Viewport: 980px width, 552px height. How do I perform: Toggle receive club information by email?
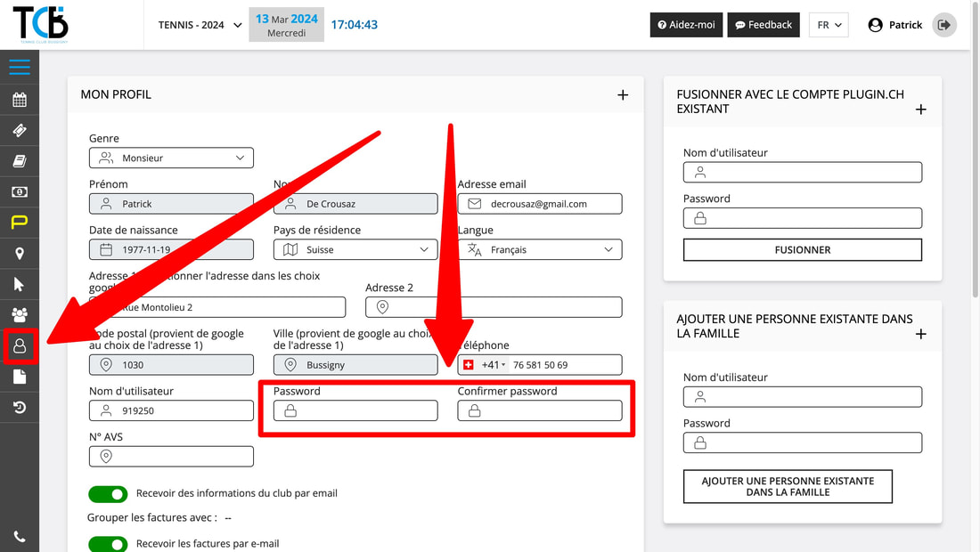click(x=108, y=494)
